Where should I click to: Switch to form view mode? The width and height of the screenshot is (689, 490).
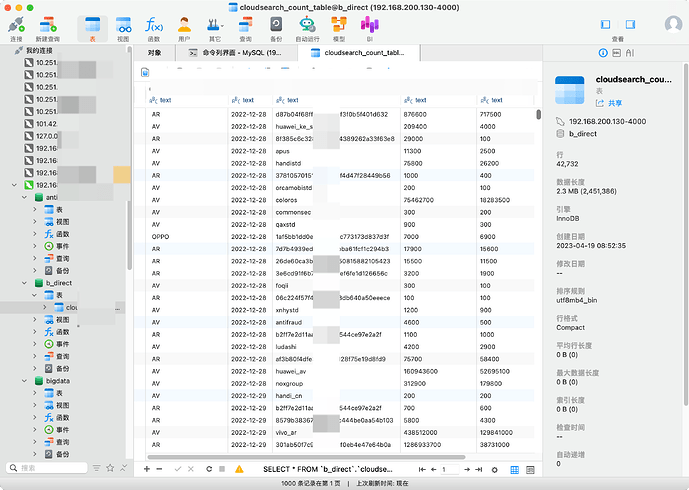point(530,470)
